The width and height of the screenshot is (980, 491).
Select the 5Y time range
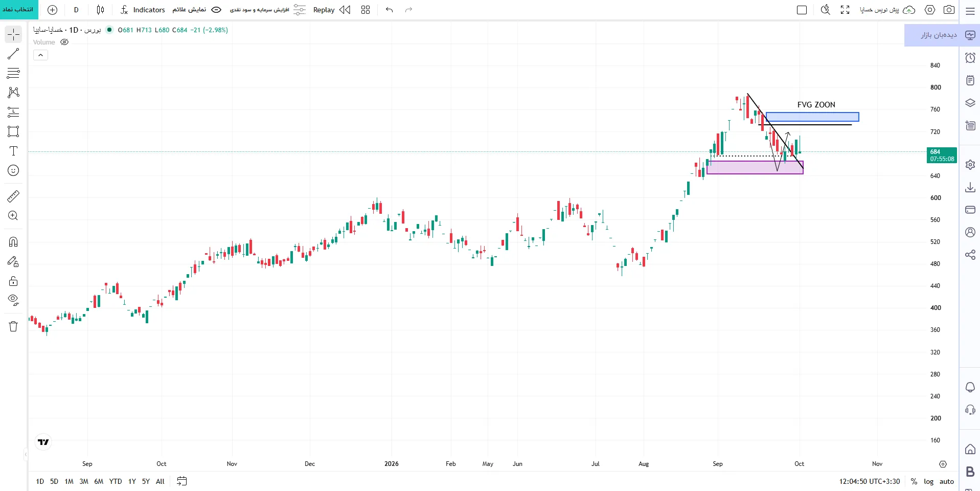pyautogui.click(x=146, y=481)
